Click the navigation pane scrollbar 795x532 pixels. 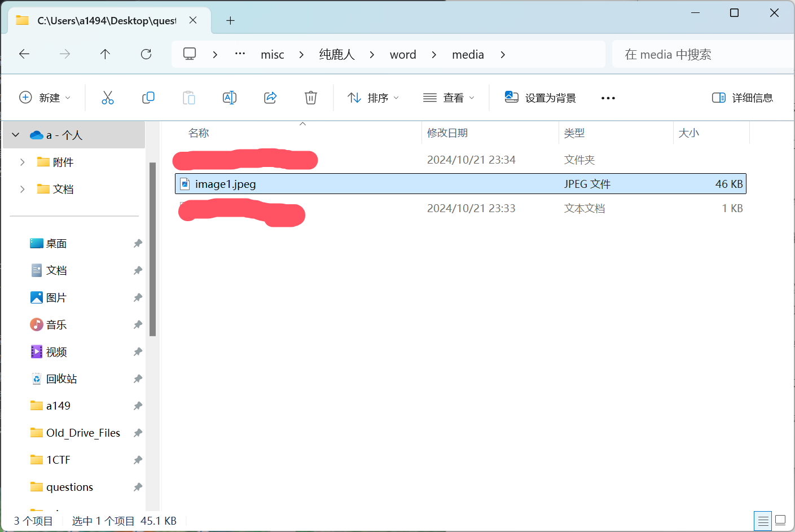pyautogui.click(x=152, y=249)
